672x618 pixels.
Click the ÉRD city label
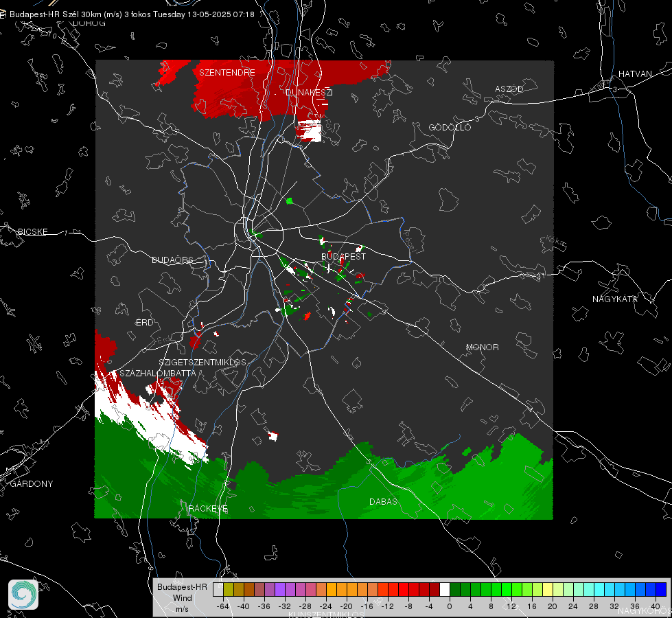point(144,323)
